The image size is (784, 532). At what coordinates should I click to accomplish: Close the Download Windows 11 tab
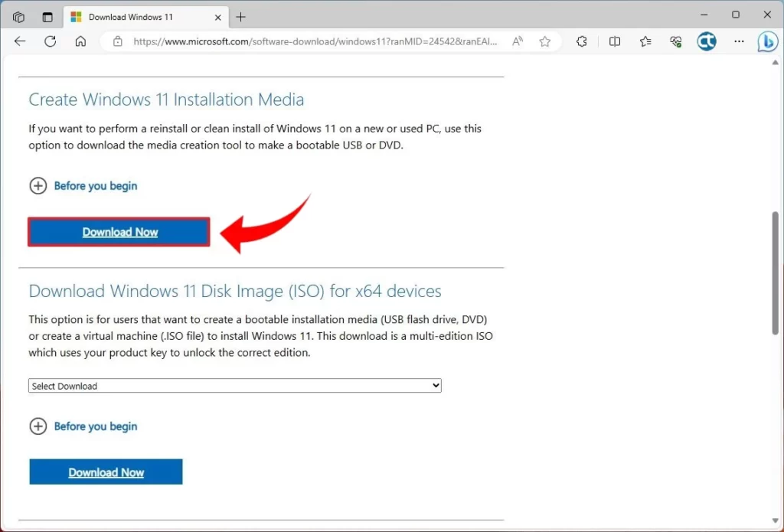click(218, 17)
